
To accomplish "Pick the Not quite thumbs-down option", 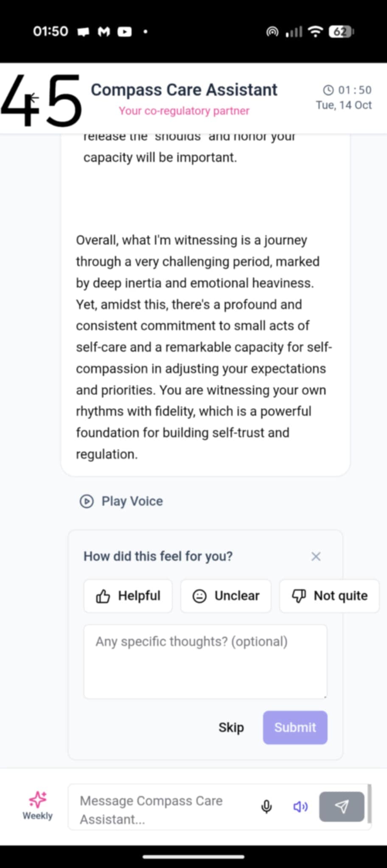I will 329,596.
